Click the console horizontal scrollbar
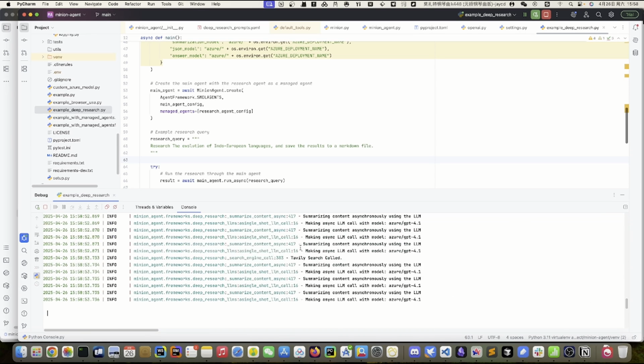 point(101,330)
